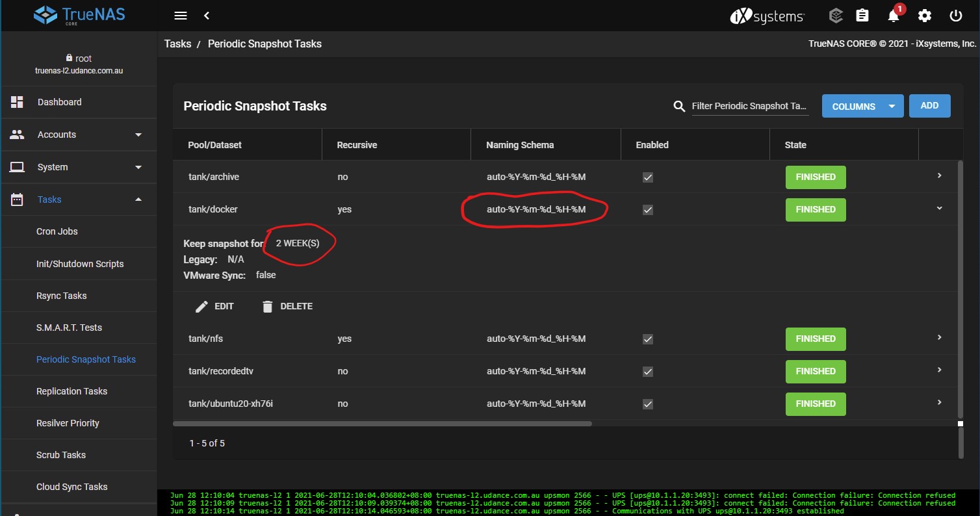Open the settings gear in the top bar
The image size is (980, 516).
(925, 16)
